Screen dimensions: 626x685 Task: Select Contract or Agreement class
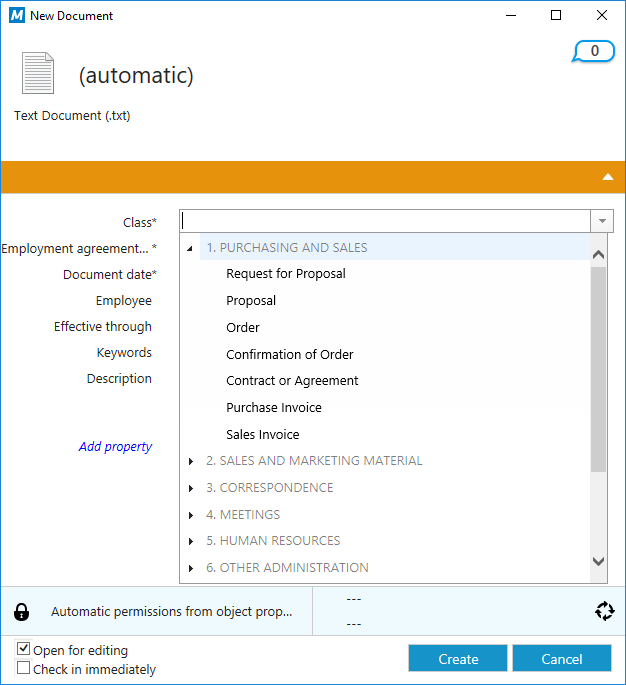click(x=292, y=381)
